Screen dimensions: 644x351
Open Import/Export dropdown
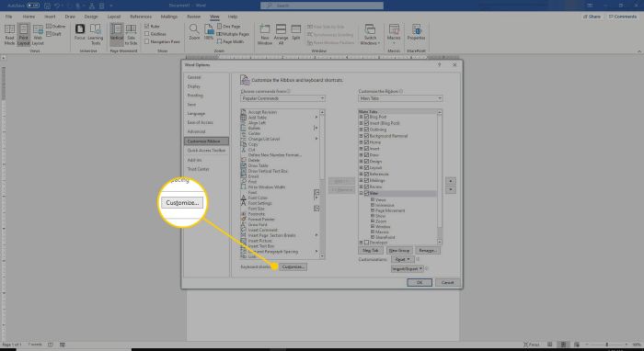407,268
